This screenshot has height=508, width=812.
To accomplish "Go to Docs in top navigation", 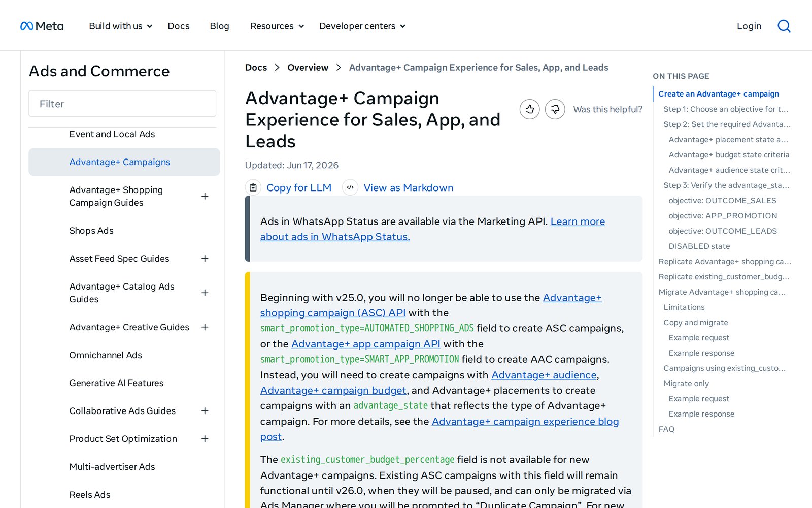I will tap(179, 26).
